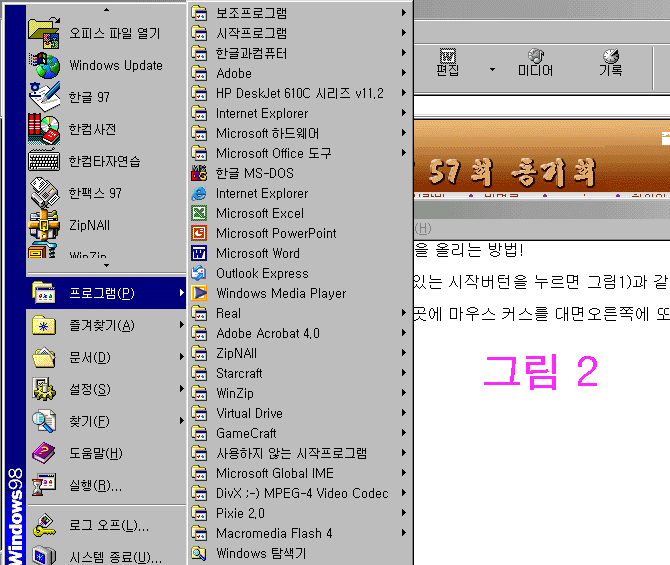The image size is (670, 565).
Task: Open the 한컴사전 dictionary icon
Action: pyautogui.click(x=44, y=129)
